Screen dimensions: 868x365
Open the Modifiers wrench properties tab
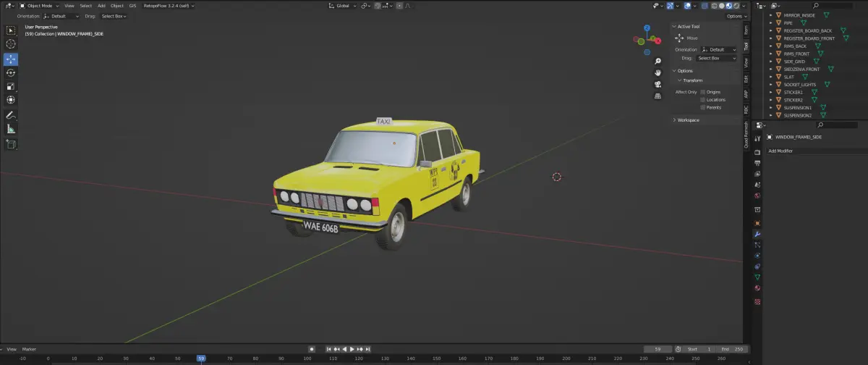[757, 234]
